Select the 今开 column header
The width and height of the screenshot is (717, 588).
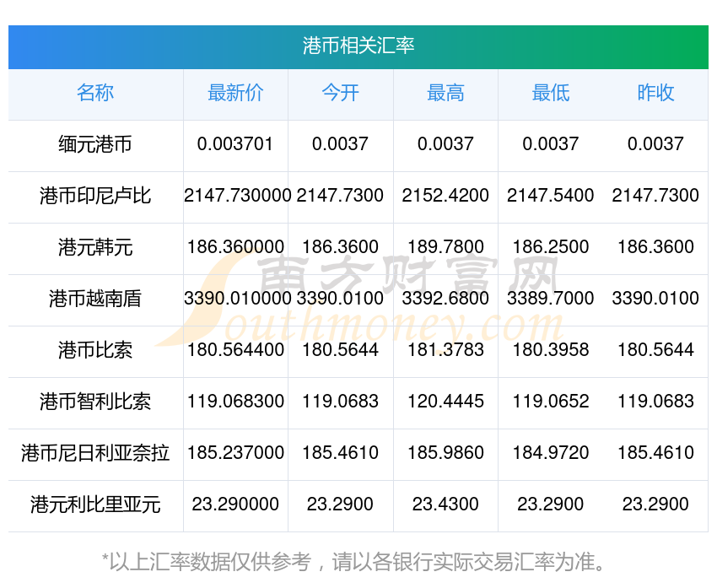pyautogui.click(x=340, y=93)
